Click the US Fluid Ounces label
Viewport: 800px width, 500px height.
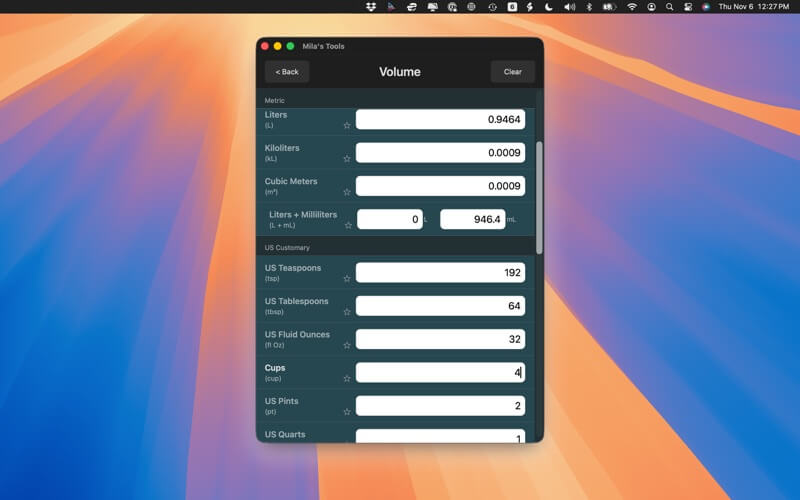[x=297, y=334]
